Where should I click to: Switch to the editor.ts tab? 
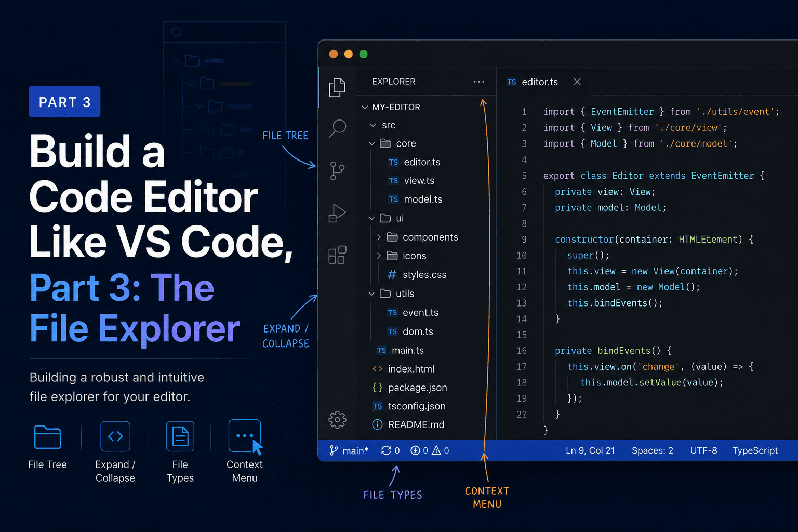540,82
